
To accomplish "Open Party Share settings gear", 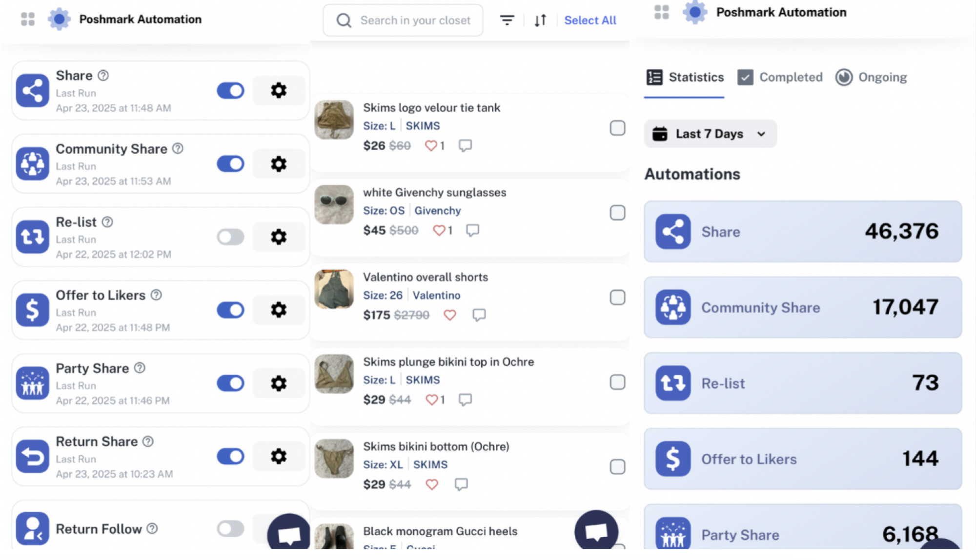I will click(x=279, y=383).
